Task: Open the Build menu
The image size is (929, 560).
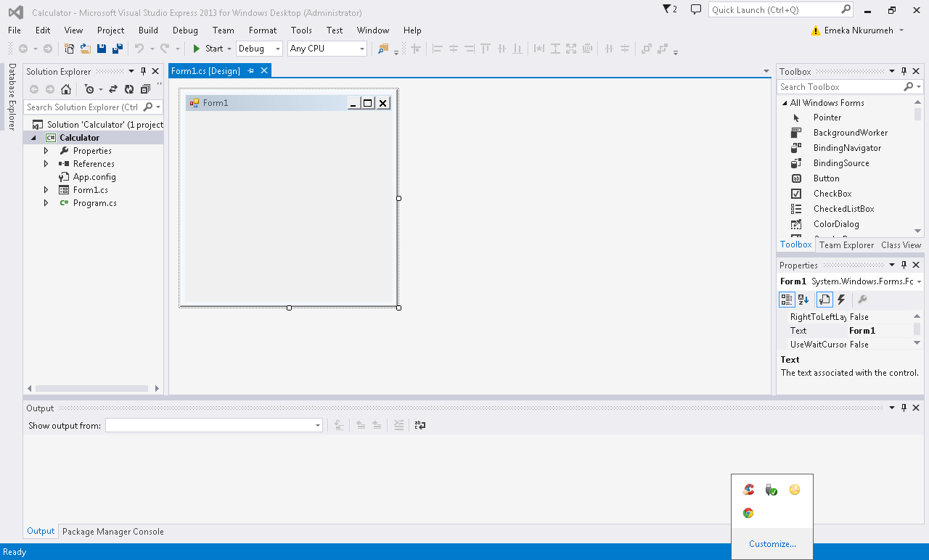Action: point(148,30)
